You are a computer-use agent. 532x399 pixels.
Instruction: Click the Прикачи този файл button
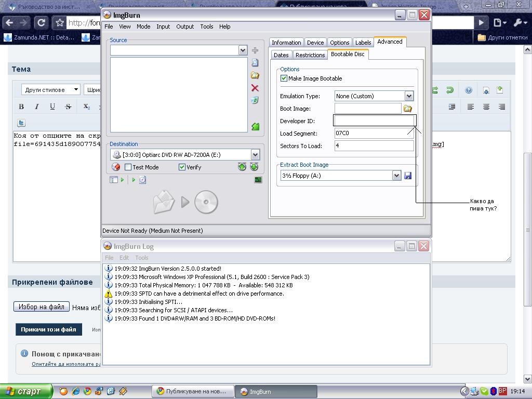point(48,329)
